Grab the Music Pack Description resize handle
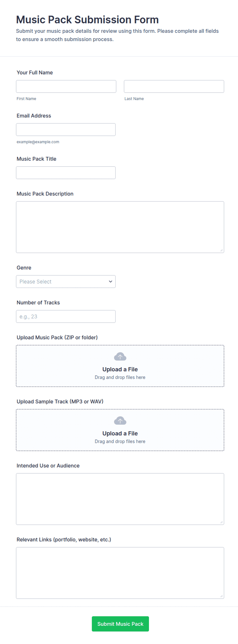 [221, 250]
